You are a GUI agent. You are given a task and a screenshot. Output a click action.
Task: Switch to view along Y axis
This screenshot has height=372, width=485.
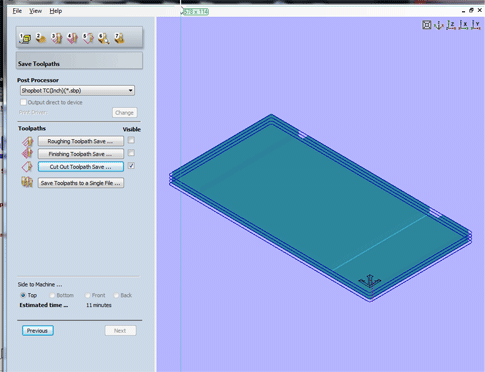click(x=476, y=25)
